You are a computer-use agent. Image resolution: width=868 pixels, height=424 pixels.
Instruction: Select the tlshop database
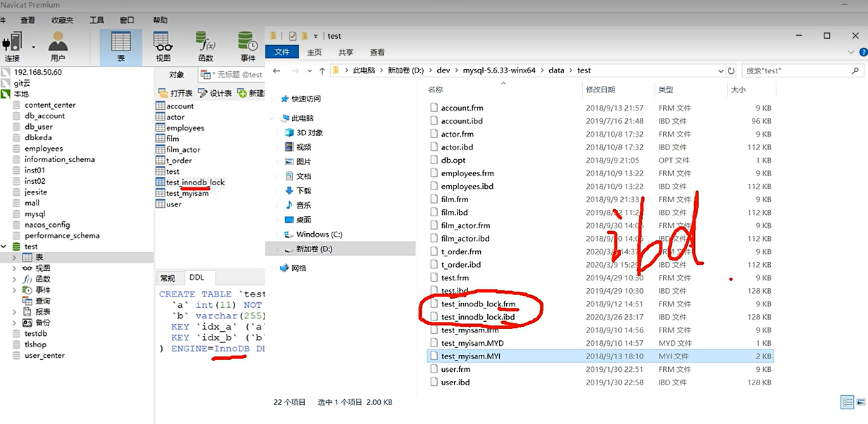35,344
